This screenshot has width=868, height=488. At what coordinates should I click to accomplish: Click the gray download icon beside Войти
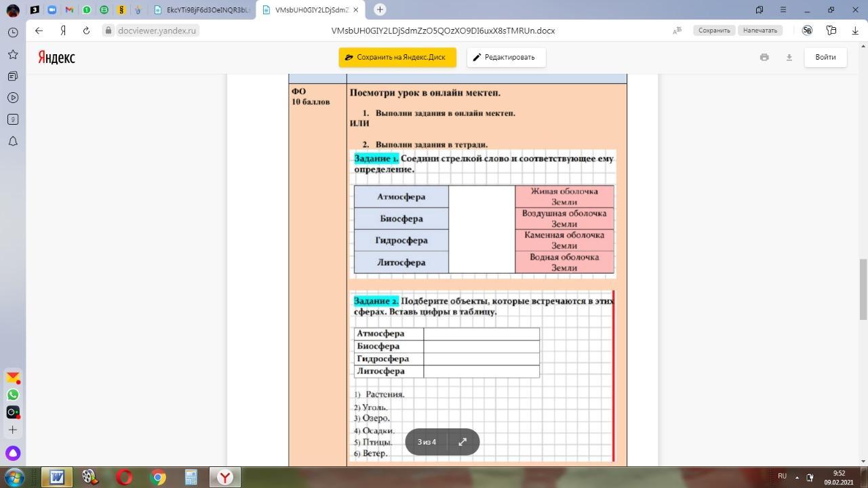coord(789,58)
